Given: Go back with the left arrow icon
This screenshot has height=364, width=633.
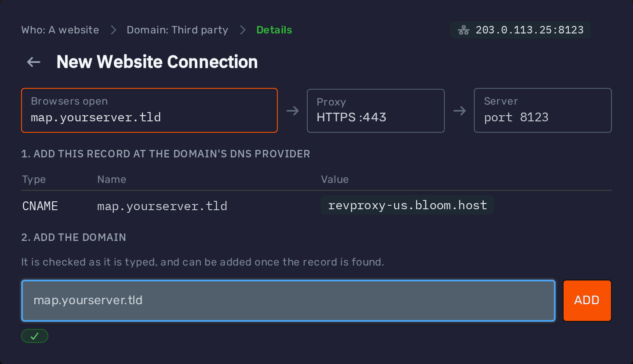Looking at the screenshot, I should pos(34,62).
